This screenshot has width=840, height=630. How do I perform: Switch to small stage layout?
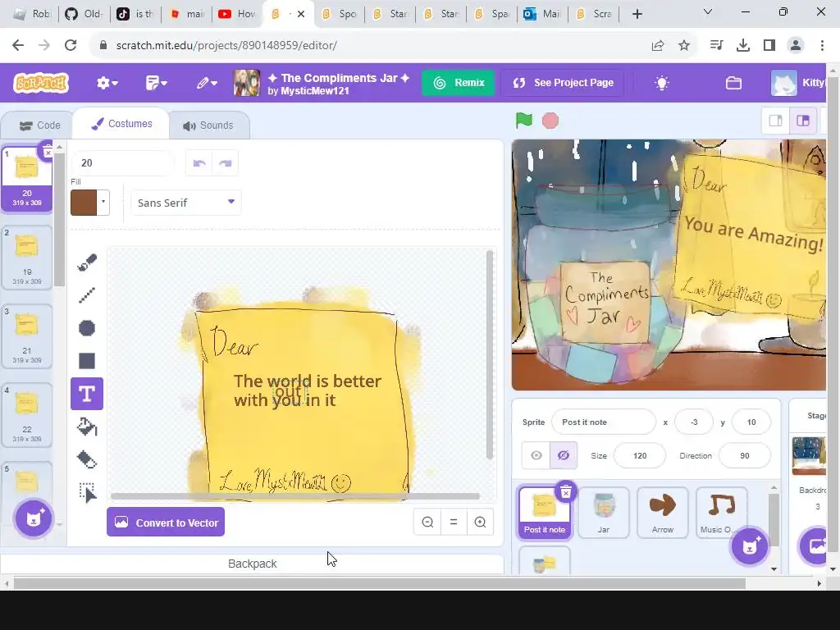775,121
